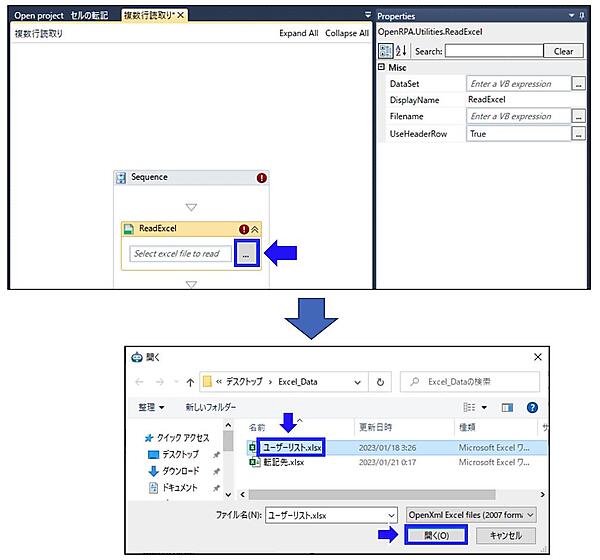
Task: Click the デスクトップ breadcrumb in address bar
Action: (244, 382)
